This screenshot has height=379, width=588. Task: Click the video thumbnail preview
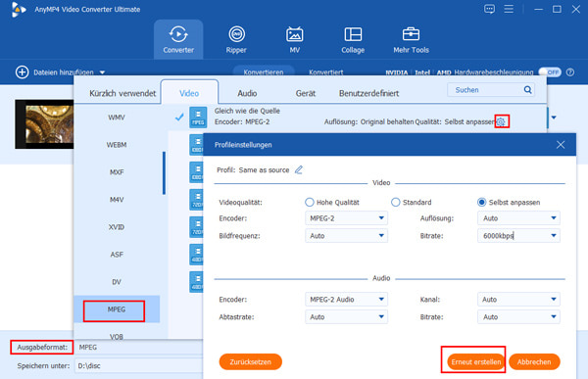coord(45,124)
